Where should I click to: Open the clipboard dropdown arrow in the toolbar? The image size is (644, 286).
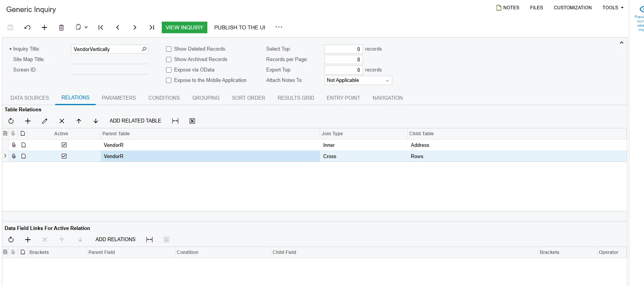click(86, 27)
